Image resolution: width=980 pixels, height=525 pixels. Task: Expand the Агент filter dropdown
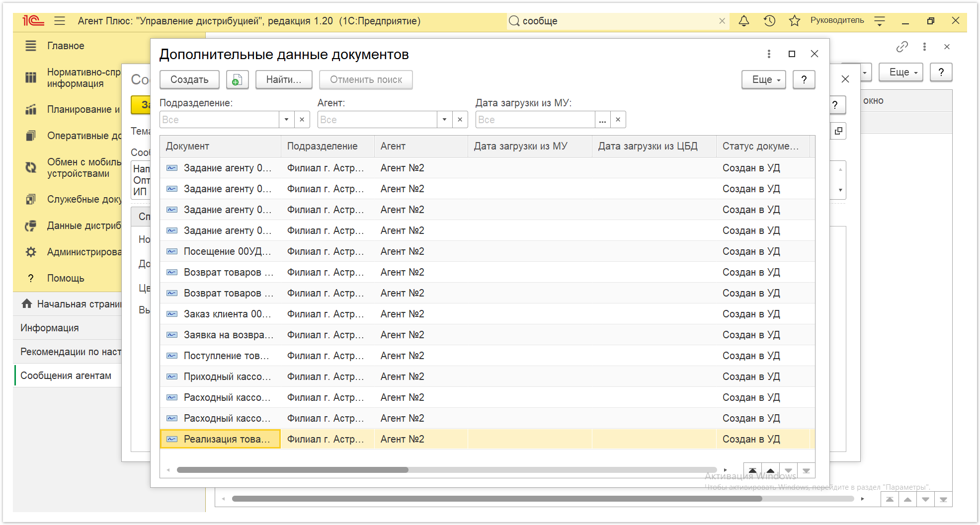tap(444, 120)
